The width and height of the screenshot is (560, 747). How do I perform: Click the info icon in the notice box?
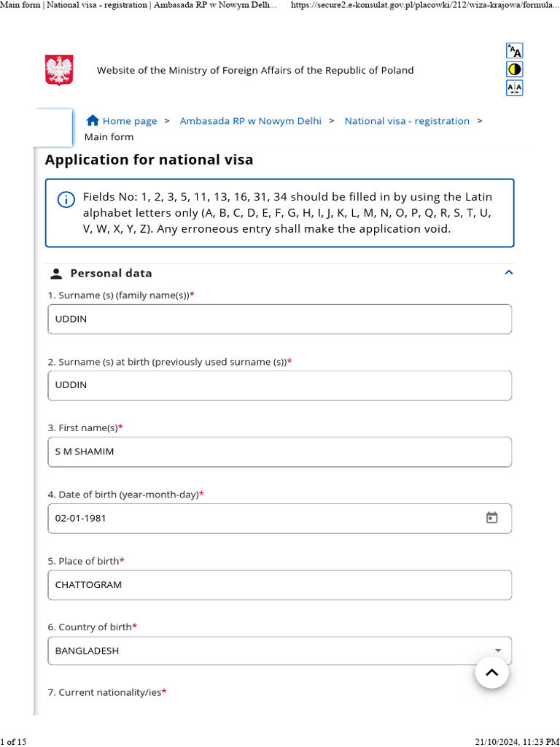66,199
